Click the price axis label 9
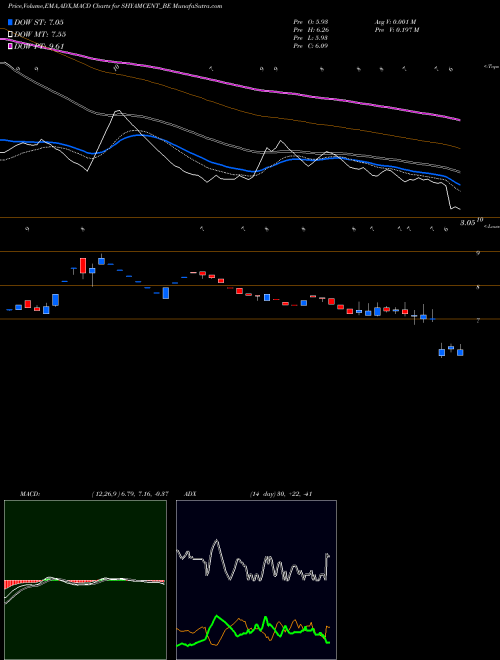500x660 pixels. [478, 253]
